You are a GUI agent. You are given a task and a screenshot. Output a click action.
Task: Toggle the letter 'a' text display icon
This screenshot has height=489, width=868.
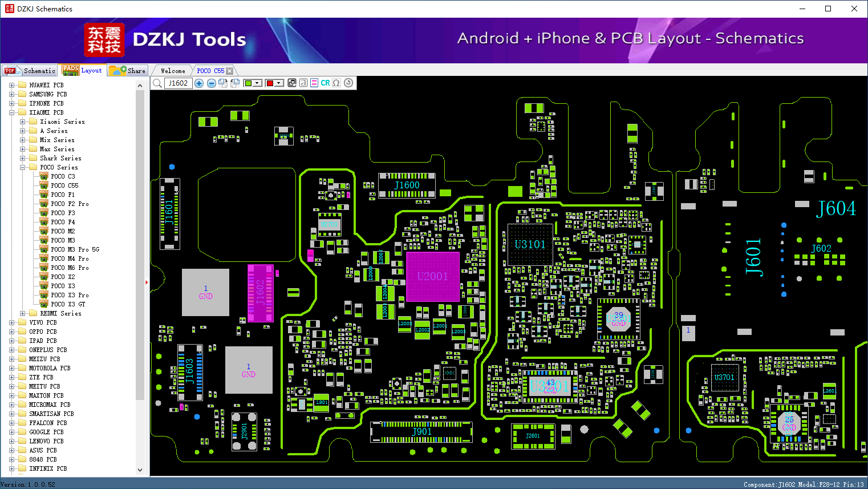[303, 83]
